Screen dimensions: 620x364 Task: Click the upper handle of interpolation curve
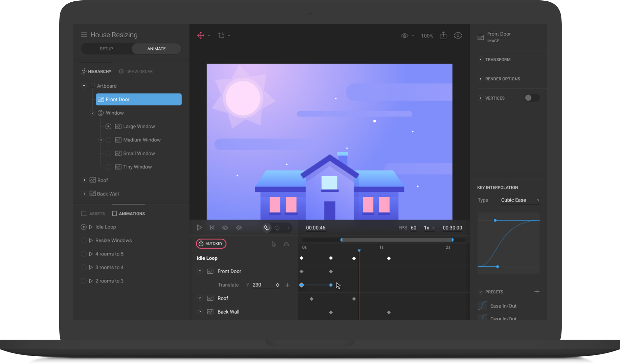point(495,220)
